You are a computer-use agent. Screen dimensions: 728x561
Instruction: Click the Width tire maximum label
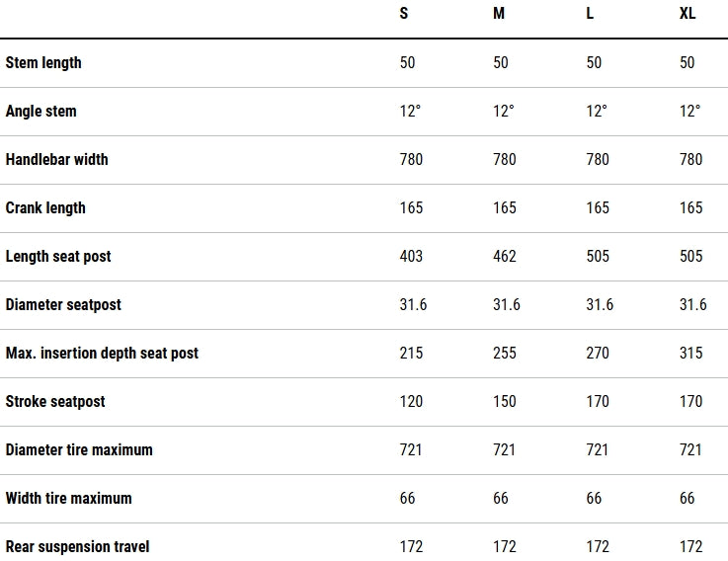click(x=68, y=498)
